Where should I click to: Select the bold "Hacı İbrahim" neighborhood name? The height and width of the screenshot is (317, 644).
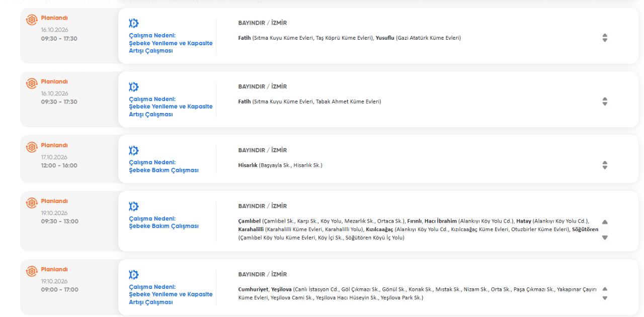441,222
